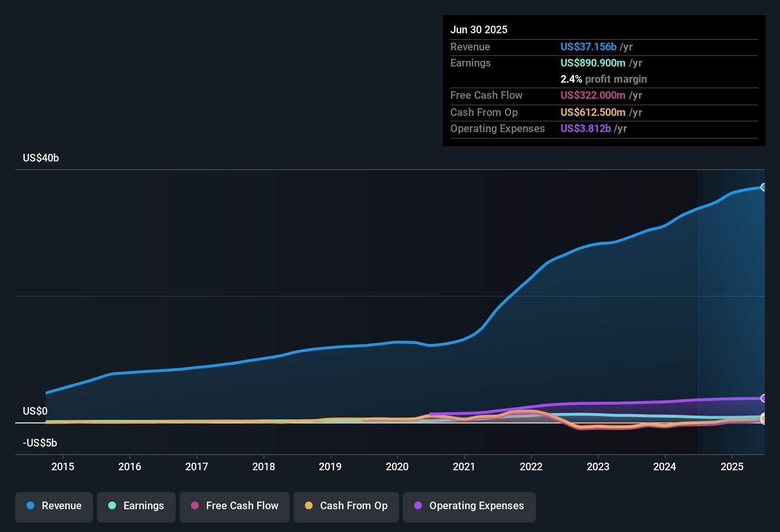Screen dimensions: 780x532
Task: Click the 2021 x-axis label
Action: coord(464,466)
